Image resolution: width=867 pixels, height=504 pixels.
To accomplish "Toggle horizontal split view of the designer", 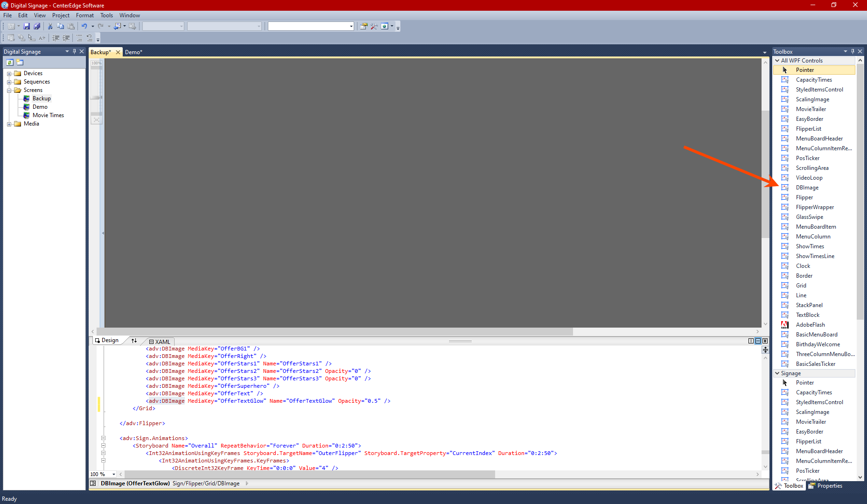I will pyautogui.click(x=758, y=341).
